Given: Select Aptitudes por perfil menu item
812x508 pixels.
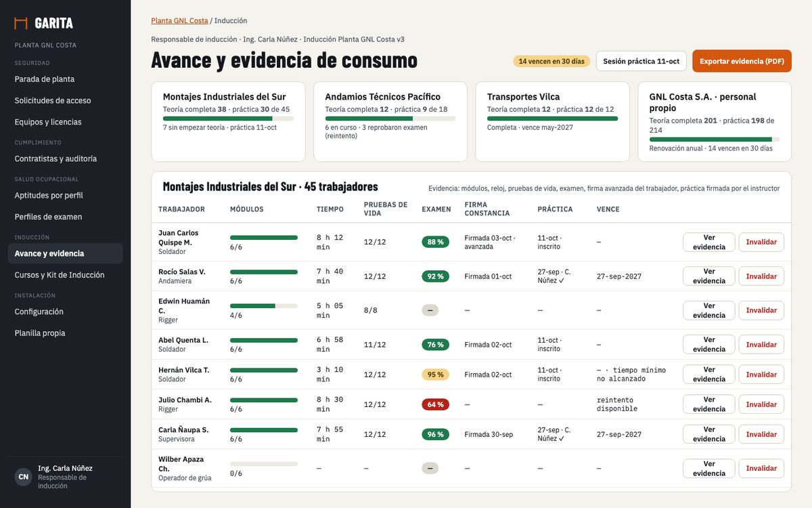Looking at the screenshot, I should click(x=65, y=196).
